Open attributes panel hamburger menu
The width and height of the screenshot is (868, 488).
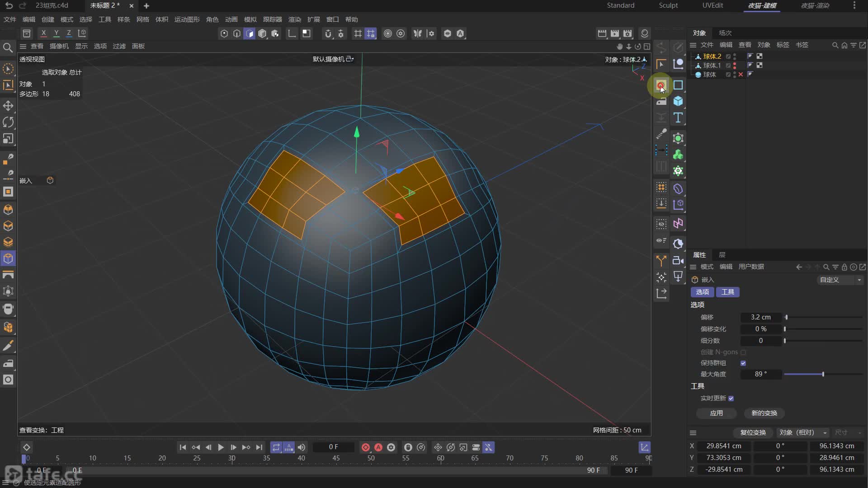pyautogui.click(x=693, y=267)
